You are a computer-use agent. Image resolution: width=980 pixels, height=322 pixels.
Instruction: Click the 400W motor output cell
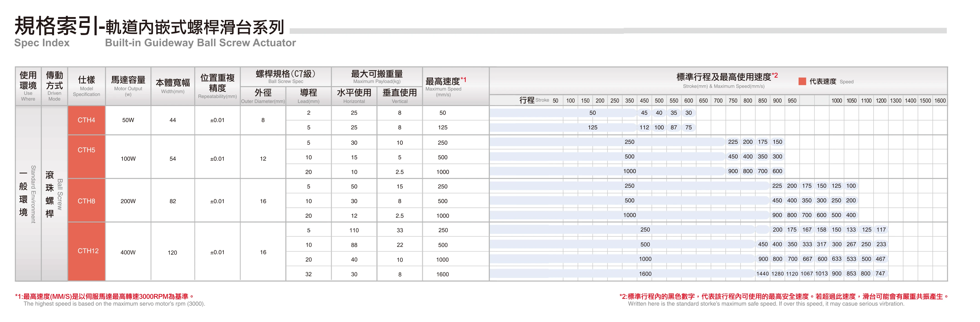pos(128,252)
